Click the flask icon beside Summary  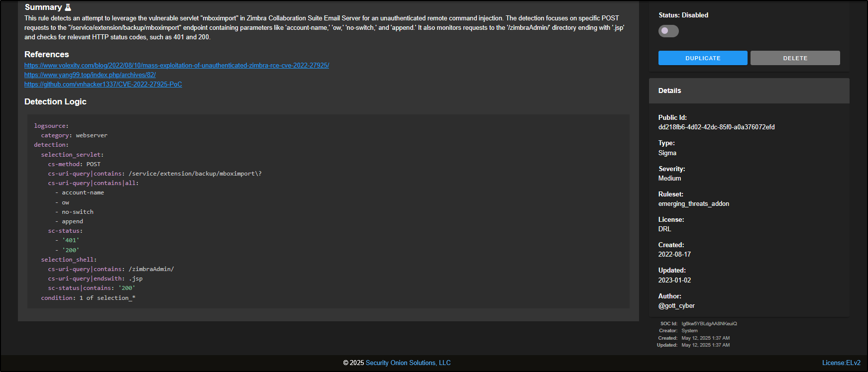[x=68, y=7]
